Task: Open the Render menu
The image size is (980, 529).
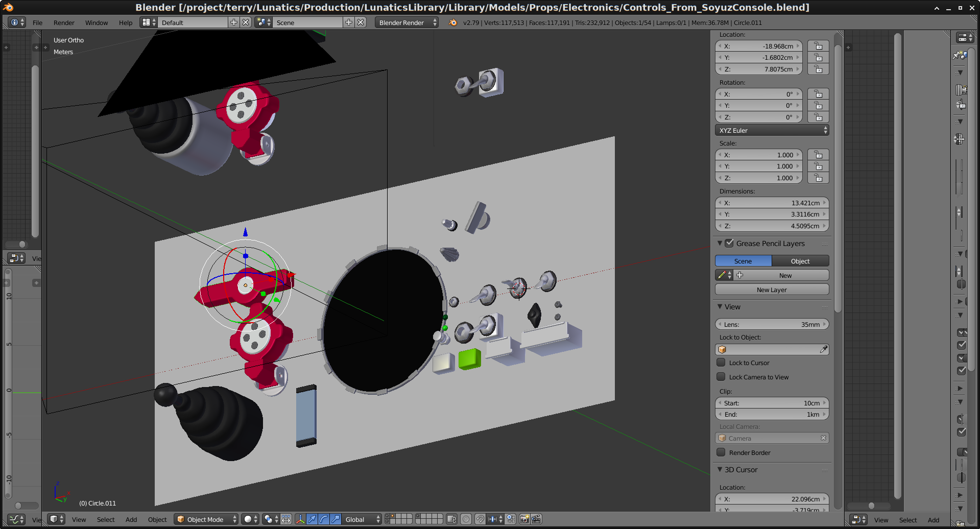Action: tap(64, 22)
